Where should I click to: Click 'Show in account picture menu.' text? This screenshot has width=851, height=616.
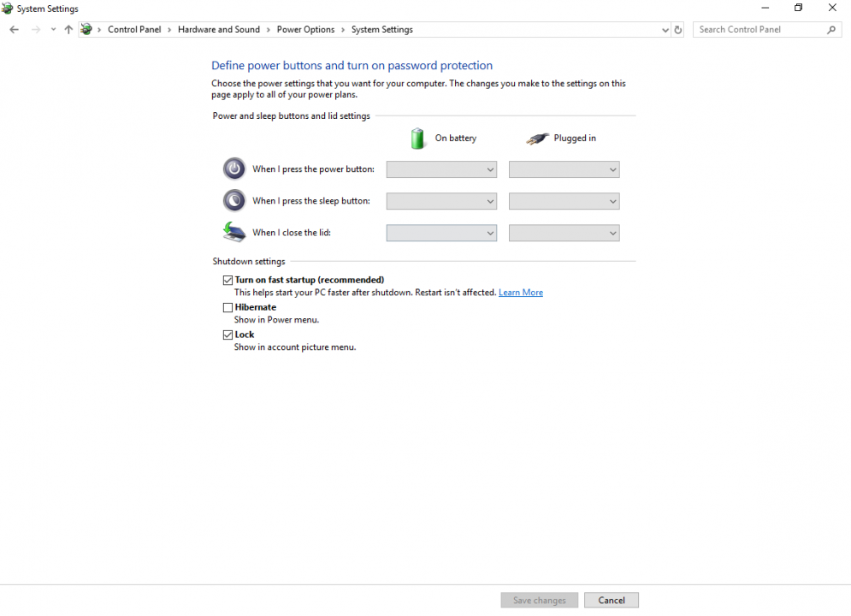point(295,347)
